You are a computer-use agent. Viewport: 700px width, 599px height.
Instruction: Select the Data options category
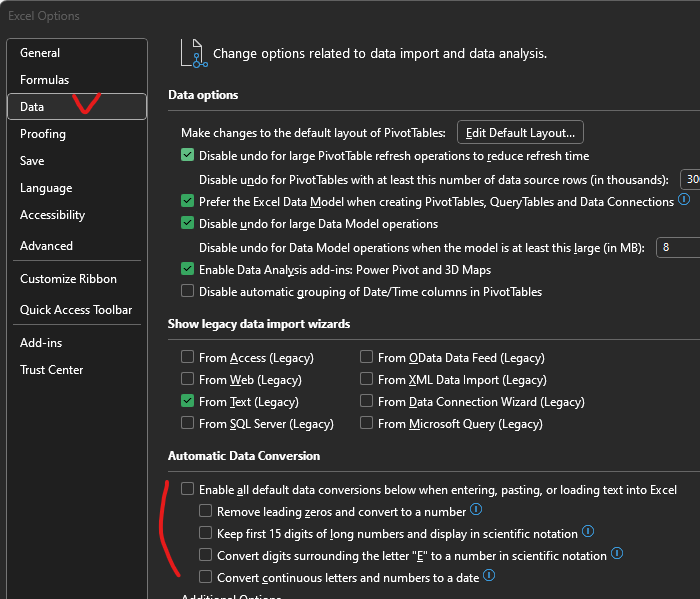tap(77, 107)
